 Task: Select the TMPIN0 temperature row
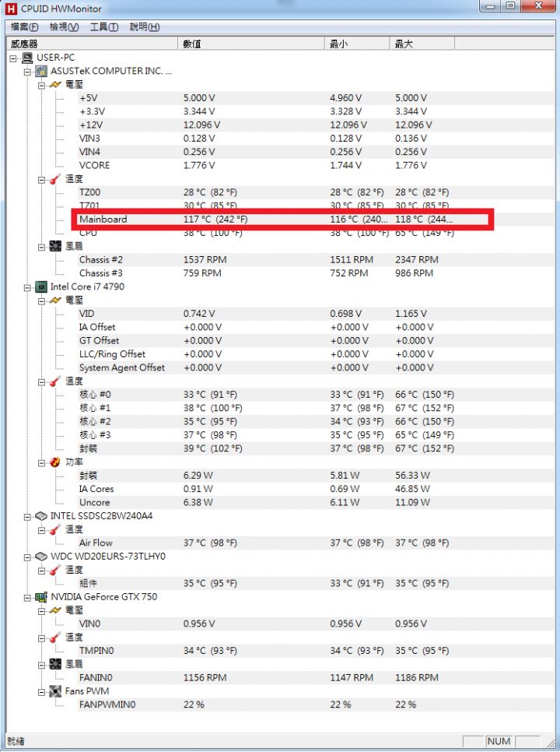click(x=316, y=651)
